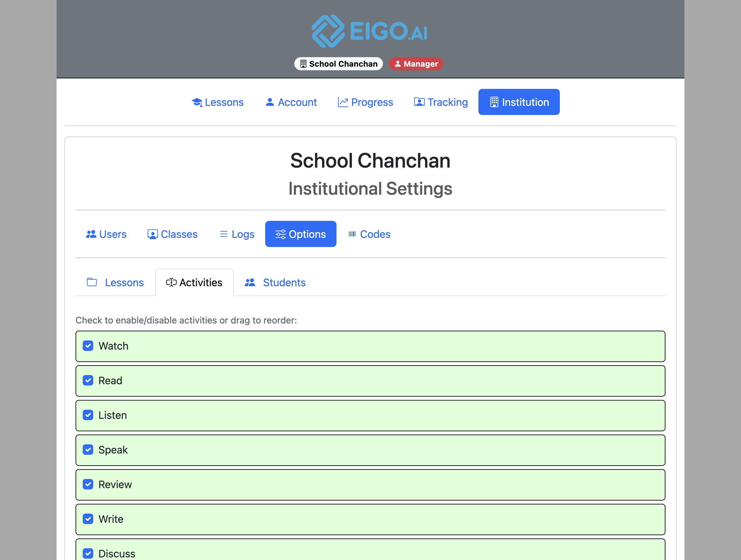The width and height of the screenshot is (741, 560).
Task: Click the Review activity label
Action: 115,484
